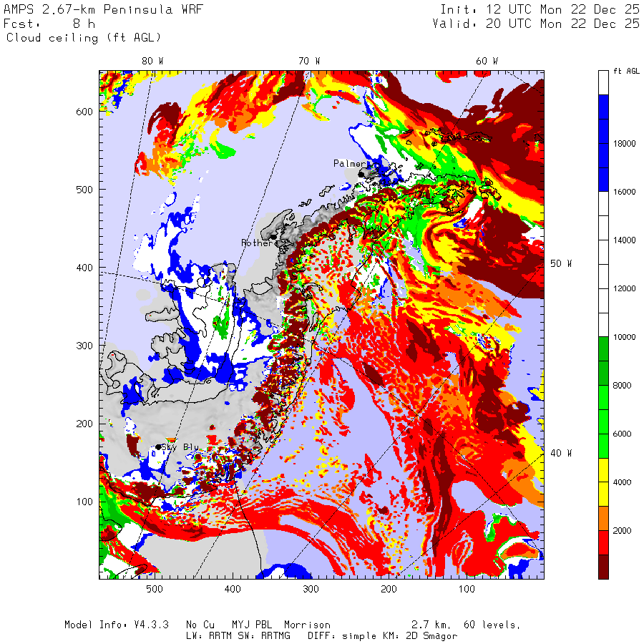Select the "Model Info: V4.3.3" text

click(x=116, y=625)
